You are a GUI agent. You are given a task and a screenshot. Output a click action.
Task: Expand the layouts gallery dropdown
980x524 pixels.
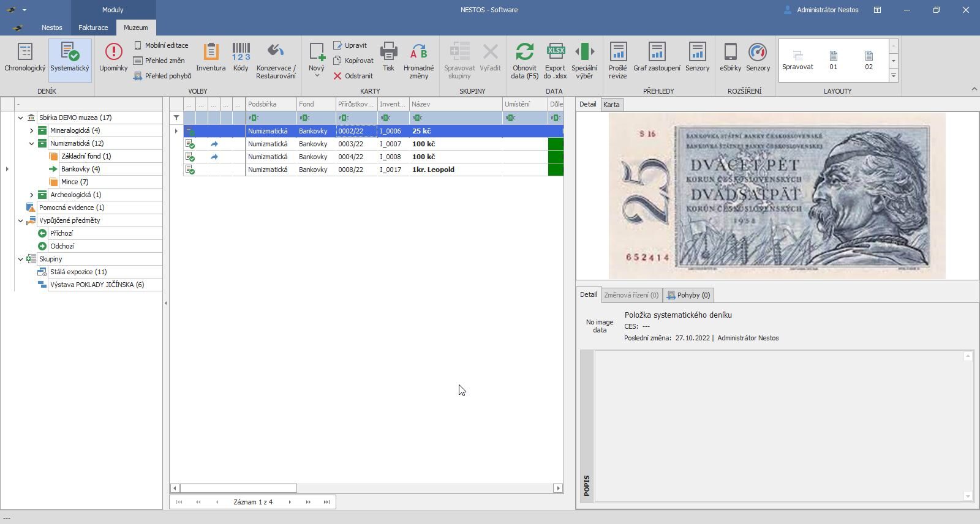894,76
